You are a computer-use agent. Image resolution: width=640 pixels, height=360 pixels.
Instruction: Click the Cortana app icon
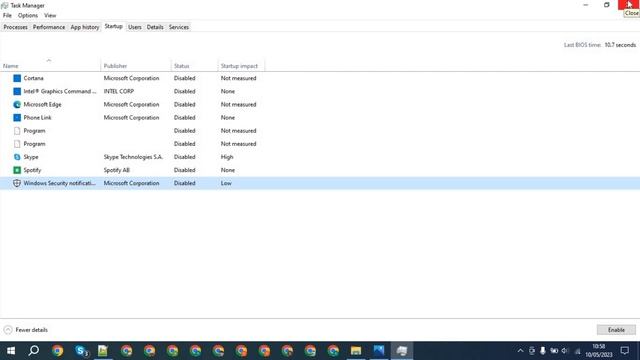point(17,78)
